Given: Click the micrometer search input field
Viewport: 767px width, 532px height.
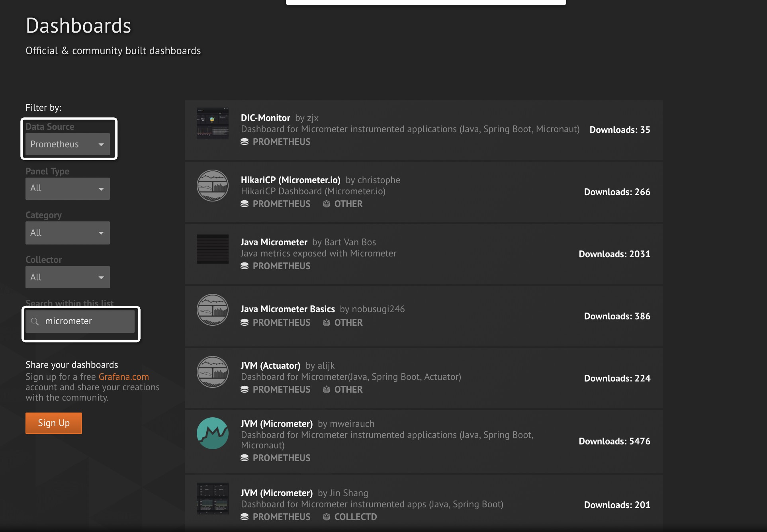Looking at the screenshot, I should pos(88,321).
